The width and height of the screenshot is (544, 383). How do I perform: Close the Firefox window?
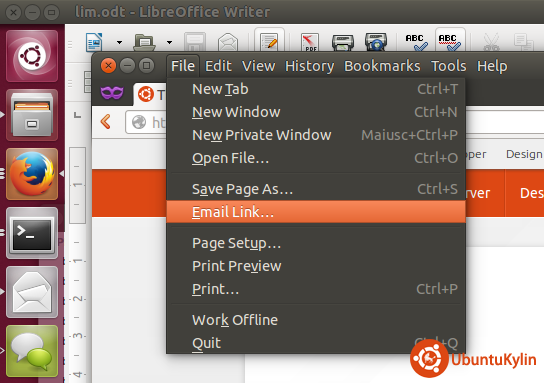pyautogui.click(x=108, y=66)
